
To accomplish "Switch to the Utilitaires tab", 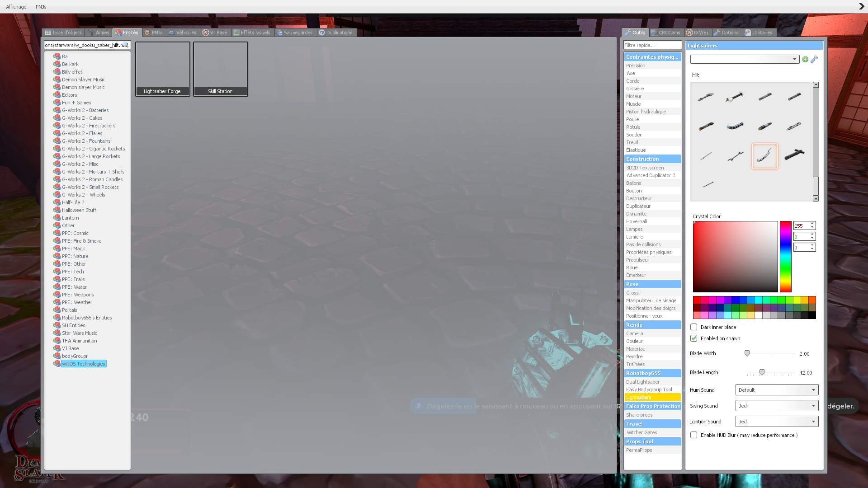I will click(759, 33).
